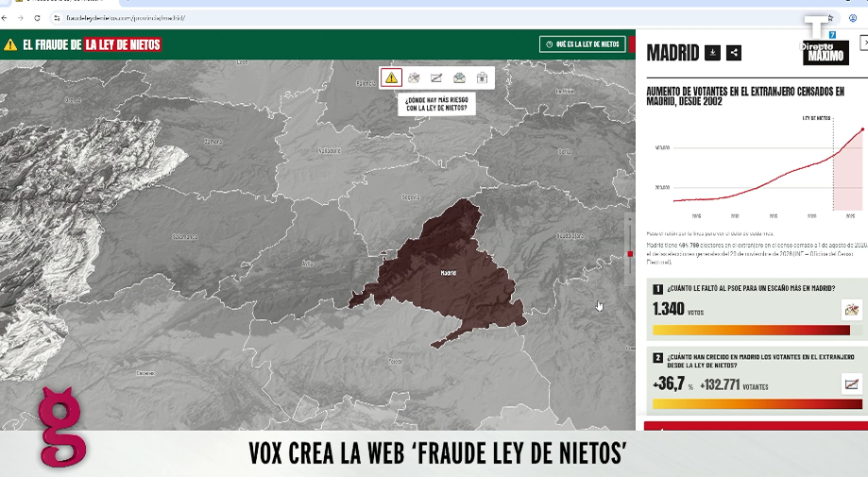Viewport: 868px width, 477px height.
Task: Click the Soria province label on map
Action: pyautogui.click(x=565, y=151)
